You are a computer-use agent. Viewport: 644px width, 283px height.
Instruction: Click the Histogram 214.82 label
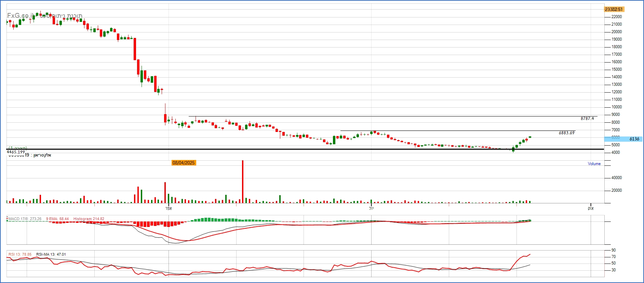click(89, 219)
